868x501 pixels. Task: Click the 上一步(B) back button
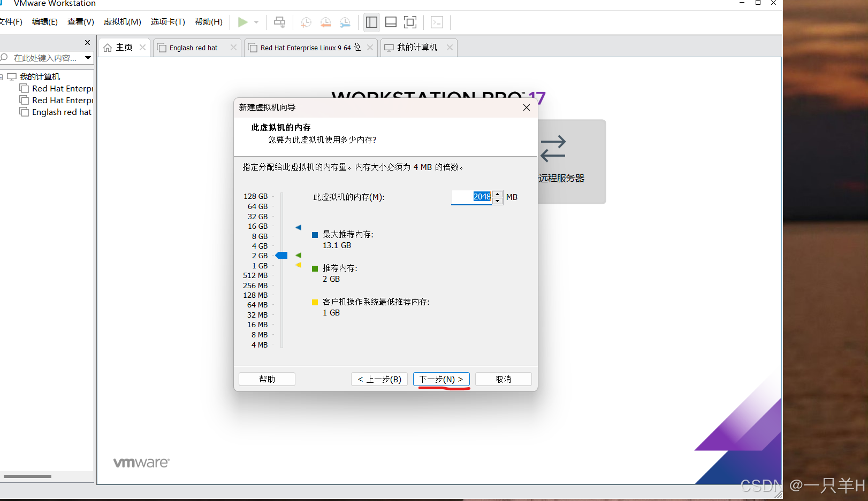coord(379,379)
